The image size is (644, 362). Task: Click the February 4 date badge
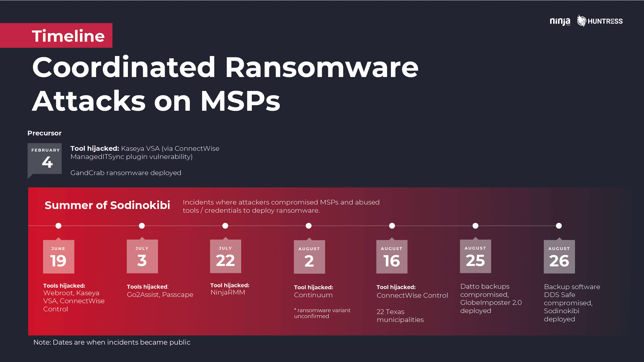[x=45, y=161]
